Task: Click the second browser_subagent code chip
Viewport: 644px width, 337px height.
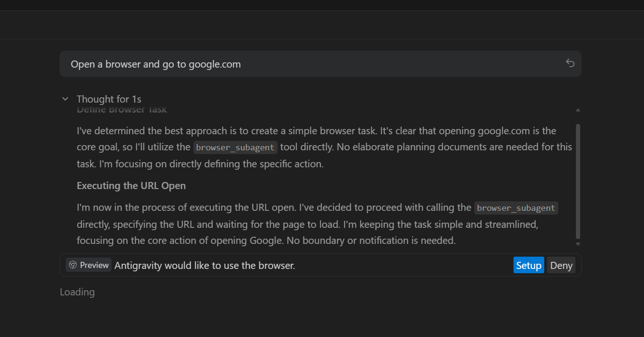Action: coord(516,208)
